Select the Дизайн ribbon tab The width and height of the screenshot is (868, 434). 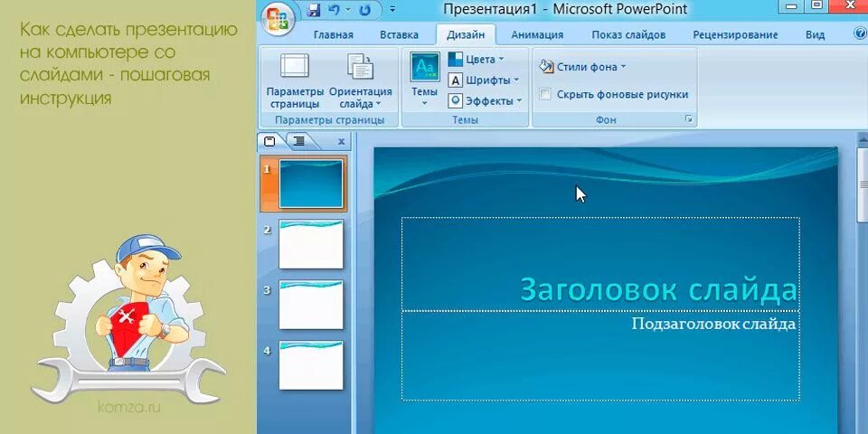(467, 35)
